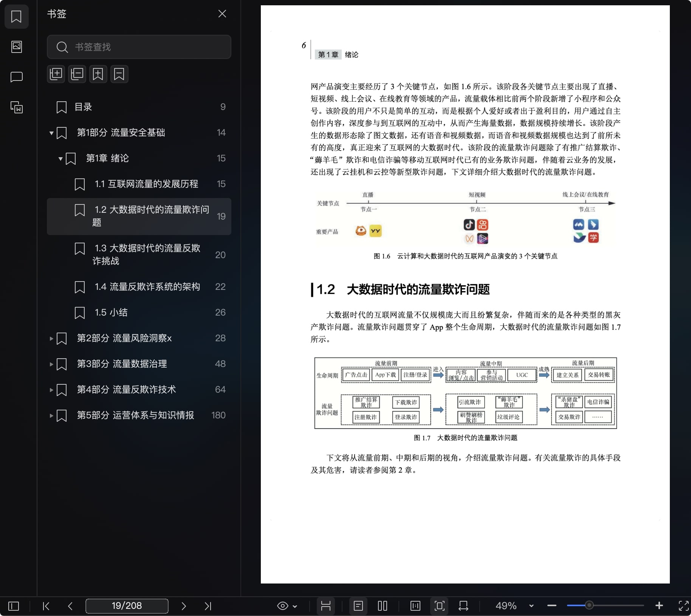The width and height of the screenshot is (691, 616).
Task: Collapse all bookmarks icon
Action: pos(77,74)
